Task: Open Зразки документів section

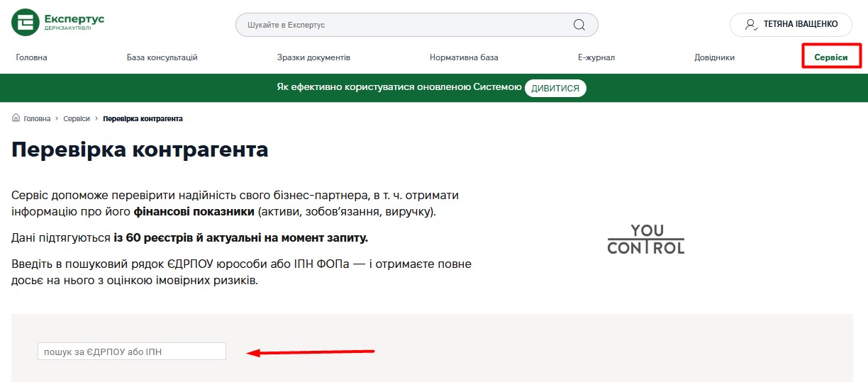Action: pyautogui.click(x=313, y=57)
